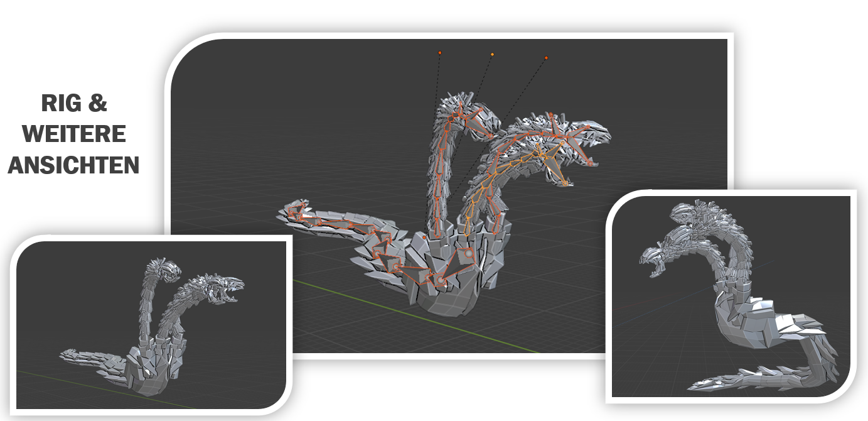The height and width of the screenshot is (421, 868).
Task: Open the small bottom-left hydra view without rig
Action: 153,325
